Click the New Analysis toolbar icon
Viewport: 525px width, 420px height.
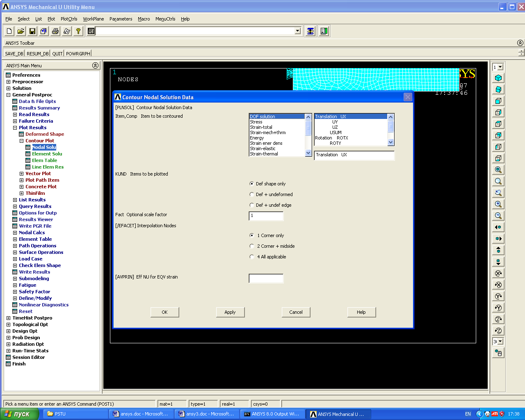[x=9, y=31]
